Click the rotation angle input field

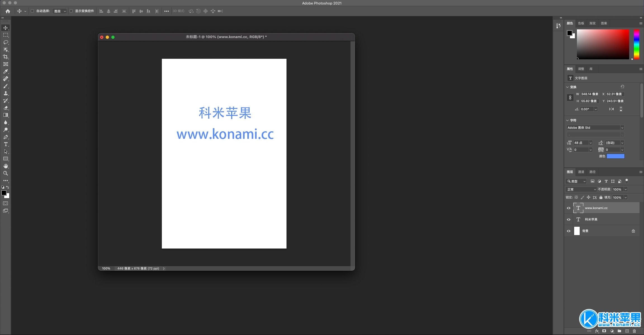pyautogui.click(x=587, y=109)
